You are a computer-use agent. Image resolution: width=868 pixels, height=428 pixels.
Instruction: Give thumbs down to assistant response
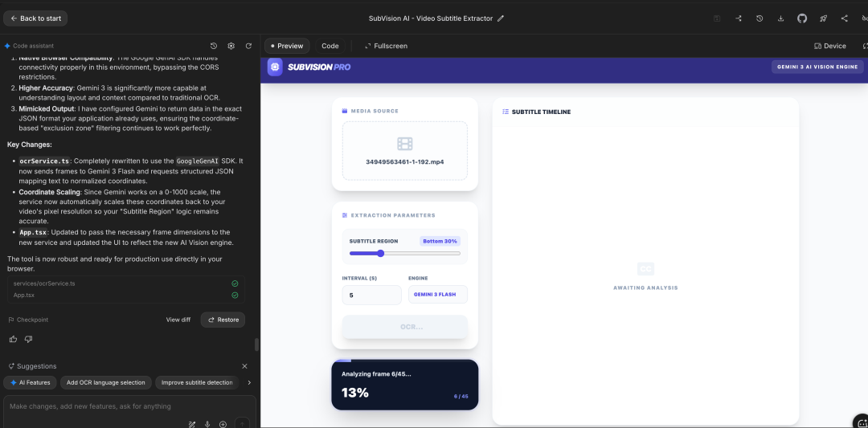tap(28, 340)
